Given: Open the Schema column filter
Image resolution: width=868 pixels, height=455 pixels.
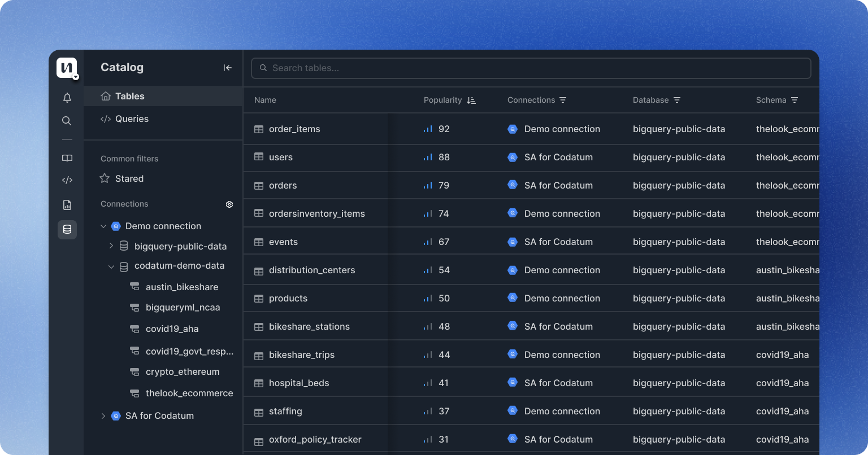Looking at the screenshot, I should 795,100.
